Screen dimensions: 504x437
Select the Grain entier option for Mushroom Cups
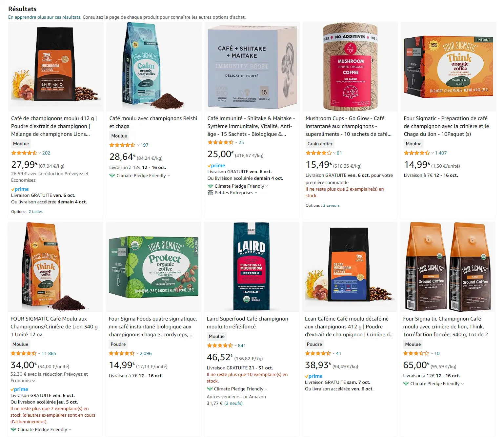pos(320,144)
